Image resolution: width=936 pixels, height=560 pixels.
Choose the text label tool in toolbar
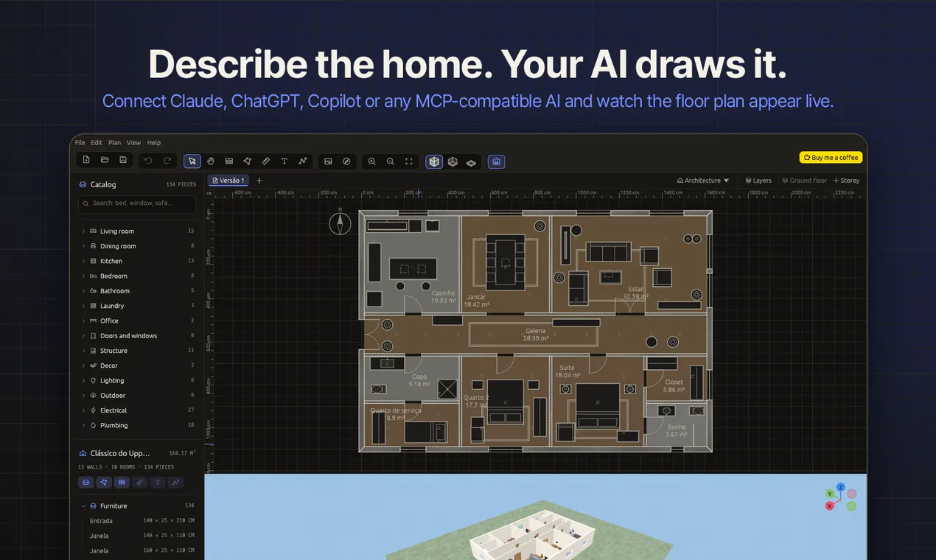coord(284,161)
